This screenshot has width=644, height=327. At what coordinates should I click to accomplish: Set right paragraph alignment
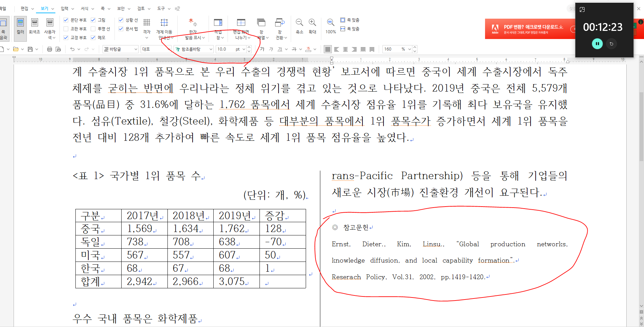tap(354, 49)
